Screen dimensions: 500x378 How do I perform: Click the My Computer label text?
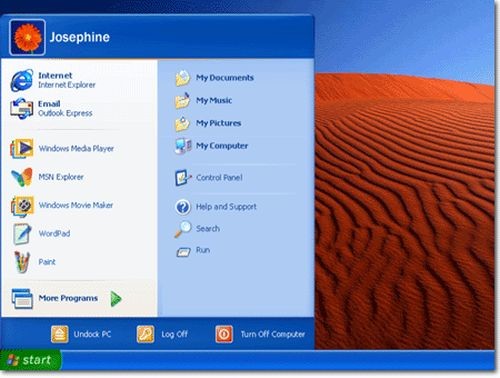coord(222,146)
